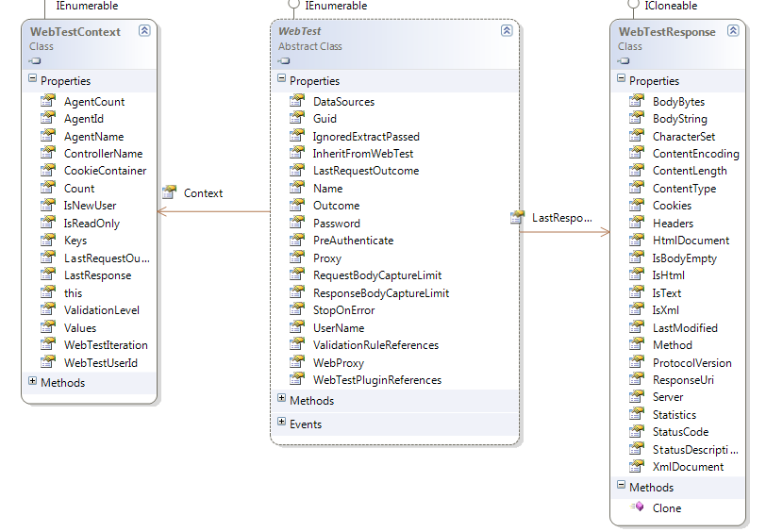Select the LastModified property
Screen dimensions: 783x532
tap(685, 328)
